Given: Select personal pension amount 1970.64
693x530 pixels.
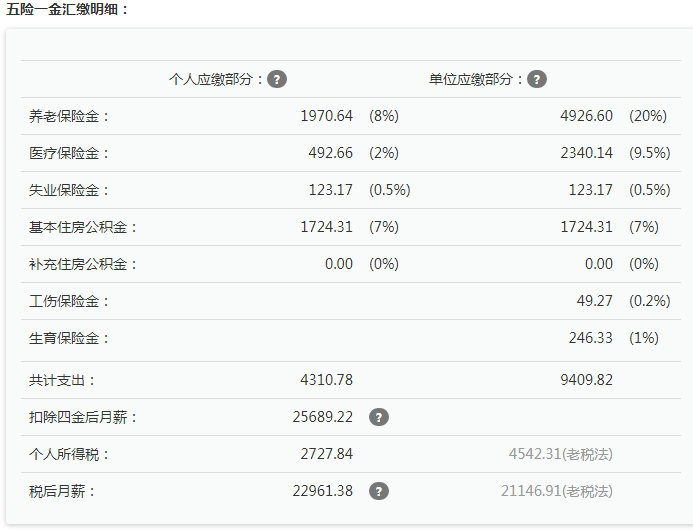Looking at the screenshot, I should click(x=326, y=116).
